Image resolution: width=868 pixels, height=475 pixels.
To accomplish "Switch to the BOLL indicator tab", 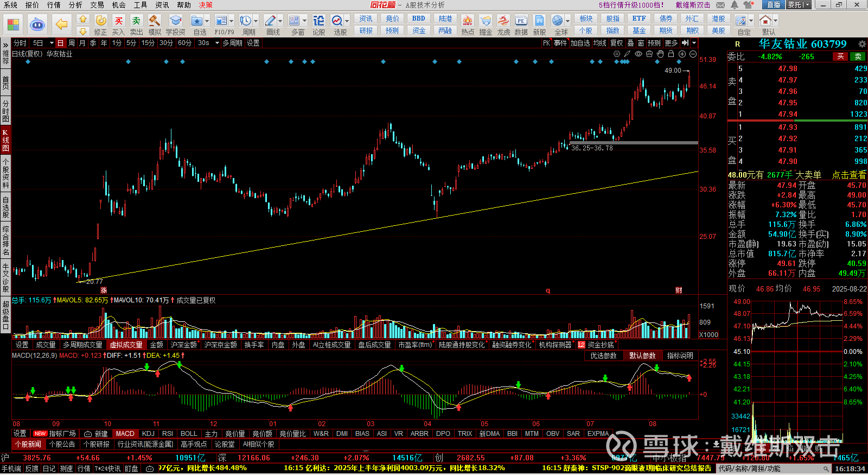I will click(x=189, y=434).
